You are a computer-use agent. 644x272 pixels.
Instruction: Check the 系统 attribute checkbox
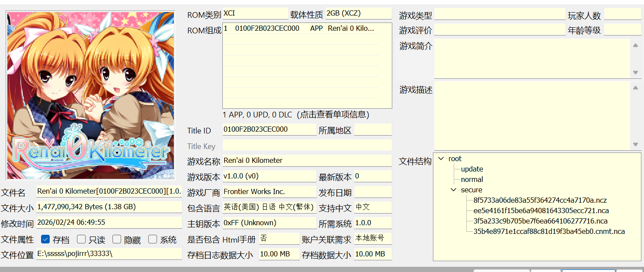(x=152, y=239)
